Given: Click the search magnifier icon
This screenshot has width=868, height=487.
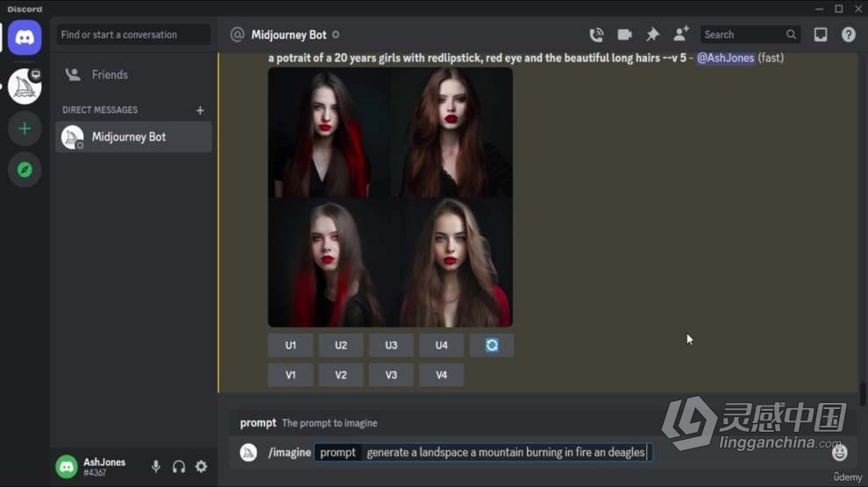Looking at the screenshot, I should [791, 35].
